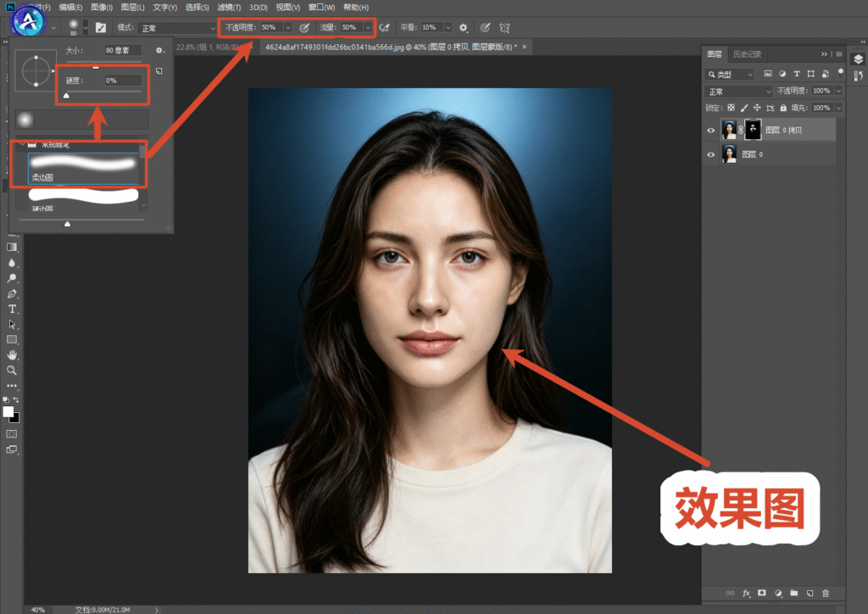Viewport: 868px width, 614px height.
Task: Select the Pen tool
Action: pos(12,293)
